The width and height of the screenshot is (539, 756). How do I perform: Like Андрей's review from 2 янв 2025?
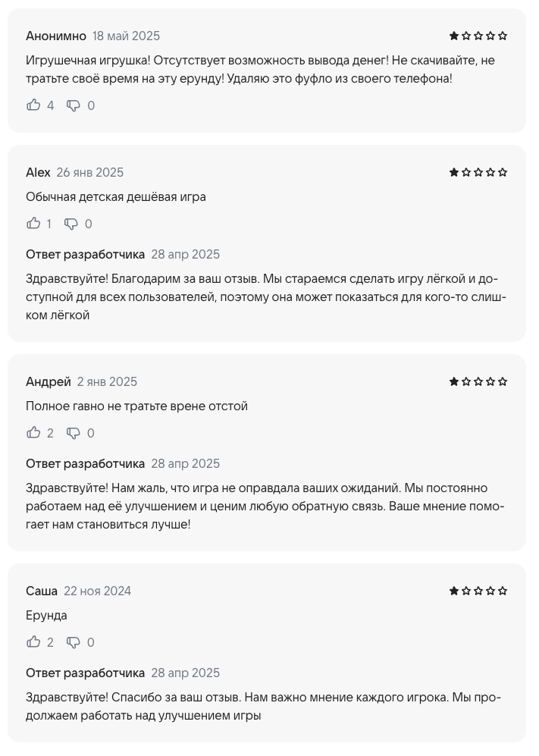pos(33,432)
